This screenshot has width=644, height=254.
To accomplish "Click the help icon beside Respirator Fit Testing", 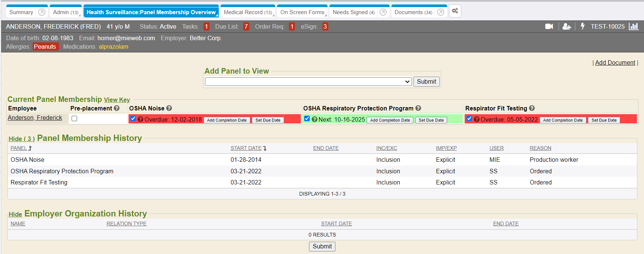I will (x=532, y=108).
